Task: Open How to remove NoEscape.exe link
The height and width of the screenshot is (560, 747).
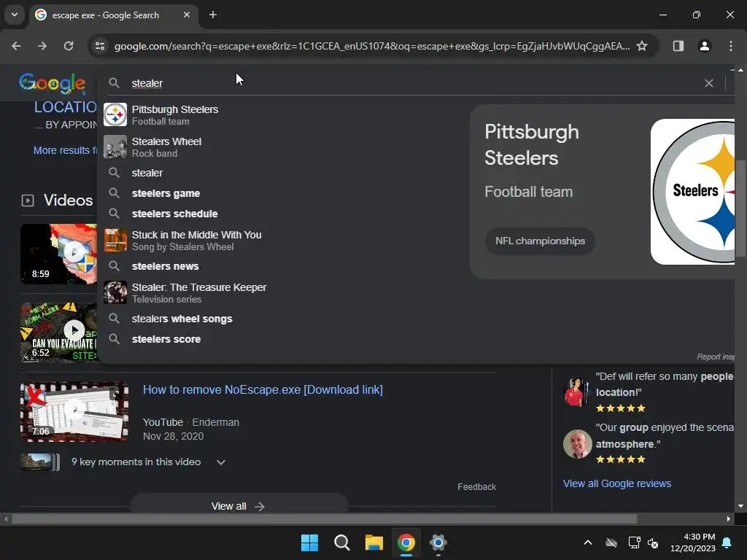Action: pos(263,389)
